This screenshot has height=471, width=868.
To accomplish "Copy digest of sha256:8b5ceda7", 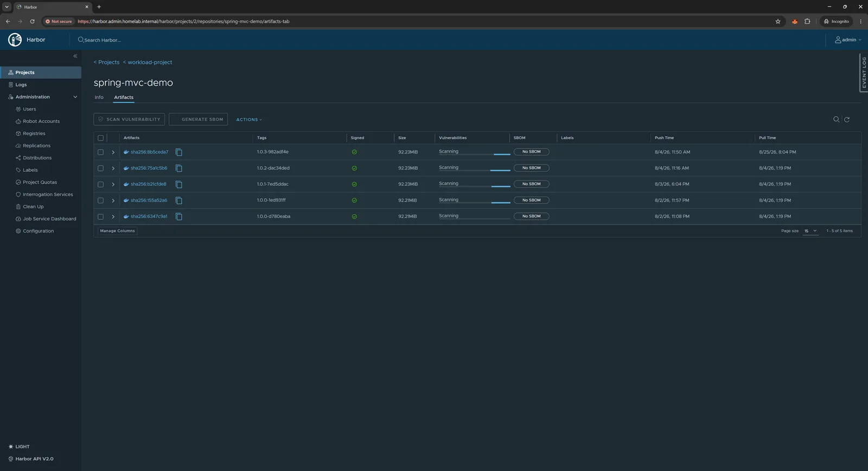I will [x=178, y=152].
